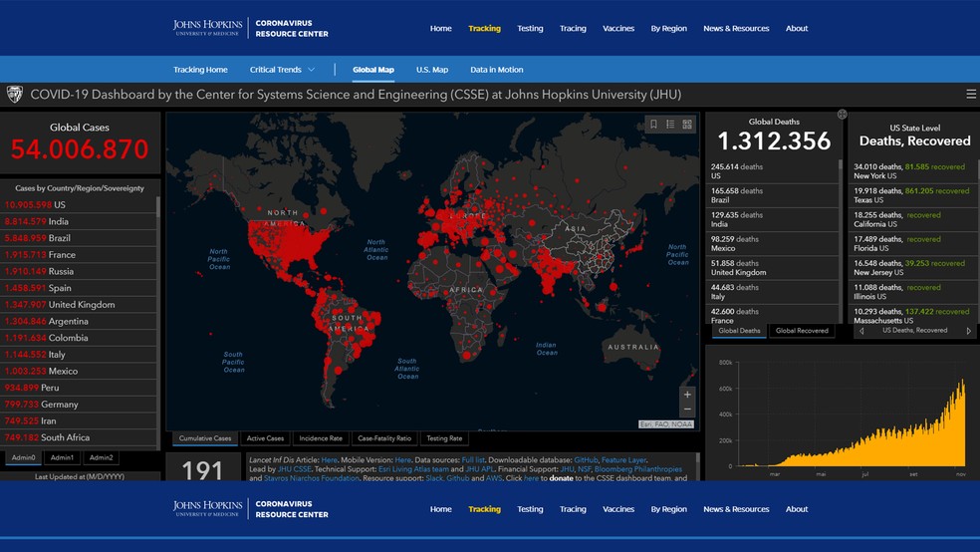Open the bookmarks icon on the map
This screenshot has height=552, width=980.
click(653, 125)
